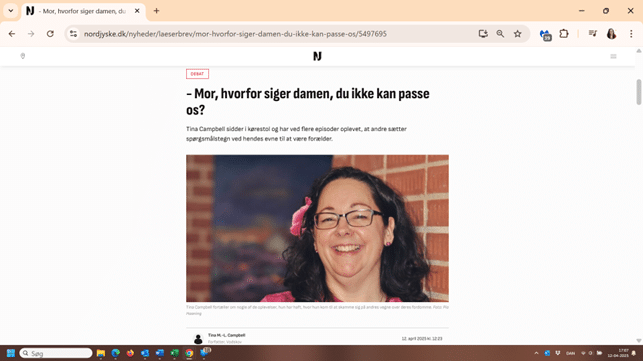Open the notifications bell icon
This screenshot has width=643, height=361.
click(x=634, y=353)
